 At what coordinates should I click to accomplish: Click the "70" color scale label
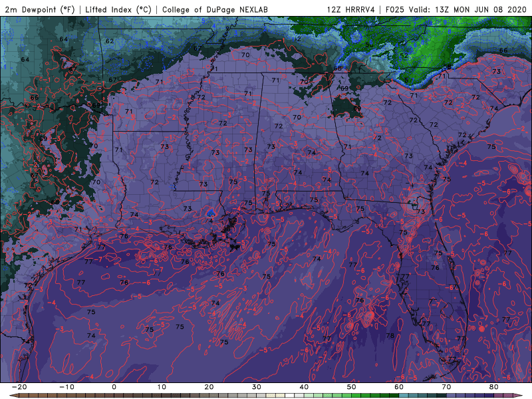pyautogui.click(x=446, y=387)
